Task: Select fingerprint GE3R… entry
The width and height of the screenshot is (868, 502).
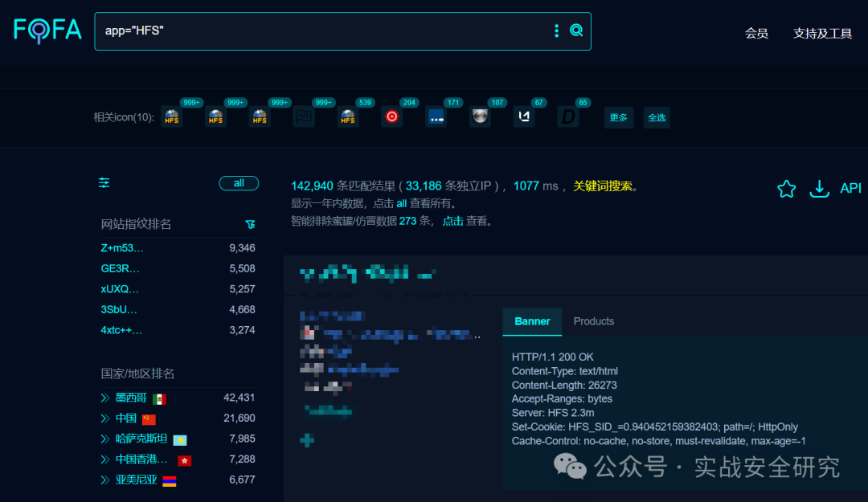Action: [x=120, y=268]
